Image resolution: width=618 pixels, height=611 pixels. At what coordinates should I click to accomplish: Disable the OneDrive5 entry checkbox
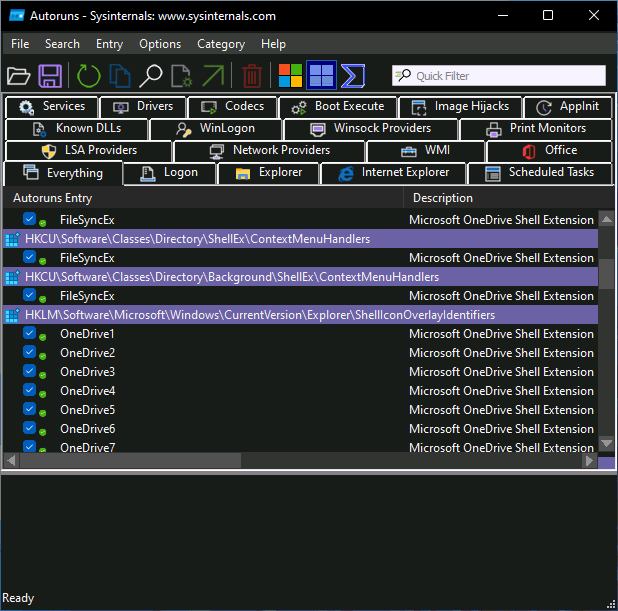(x=29, y=408)
